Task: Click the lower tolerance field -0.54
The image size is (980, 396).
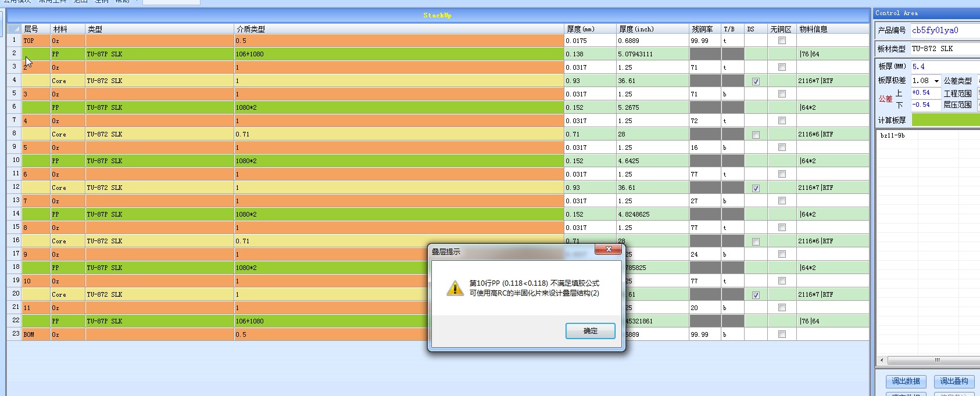Action: [925, 105]
